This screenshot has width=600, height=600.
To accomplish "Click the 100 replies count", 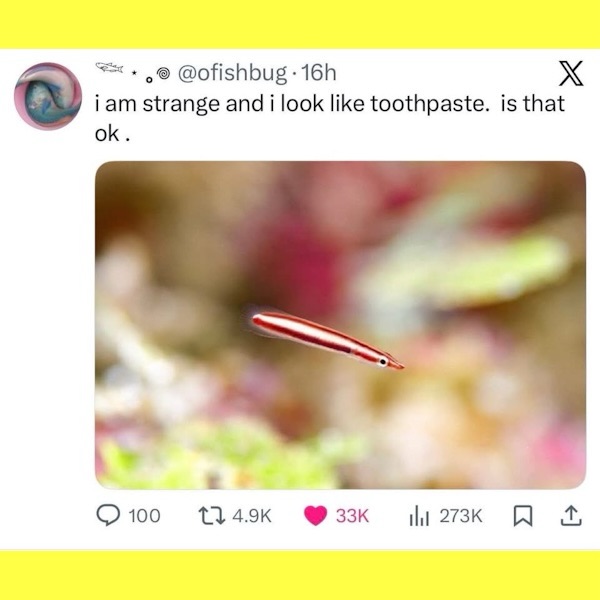I will (x=144, y=516).
